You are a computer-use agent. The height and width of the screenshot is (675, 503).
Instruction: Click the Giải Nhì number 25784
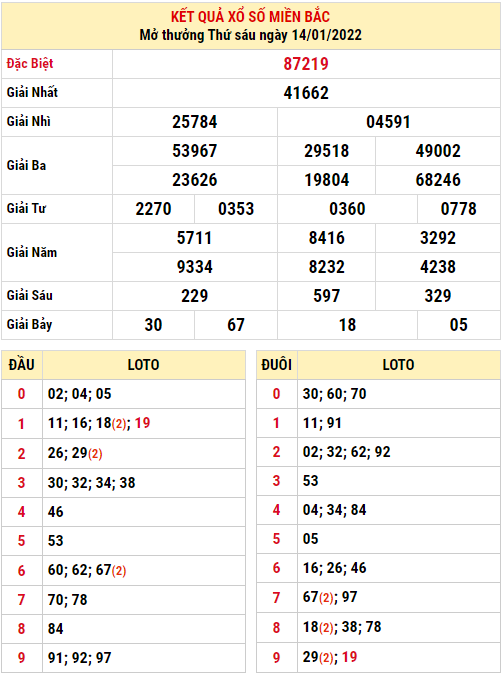click(195, 122)
